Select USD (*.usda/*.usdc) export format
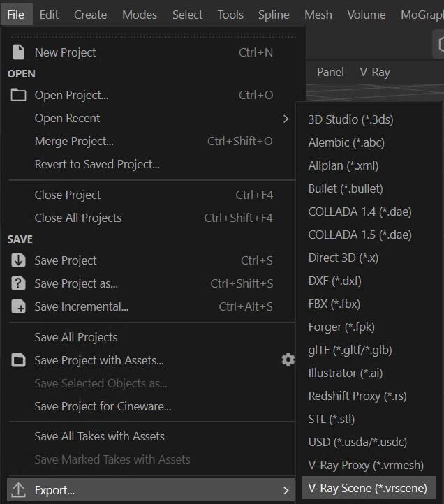444x504 pixels. 357,442
